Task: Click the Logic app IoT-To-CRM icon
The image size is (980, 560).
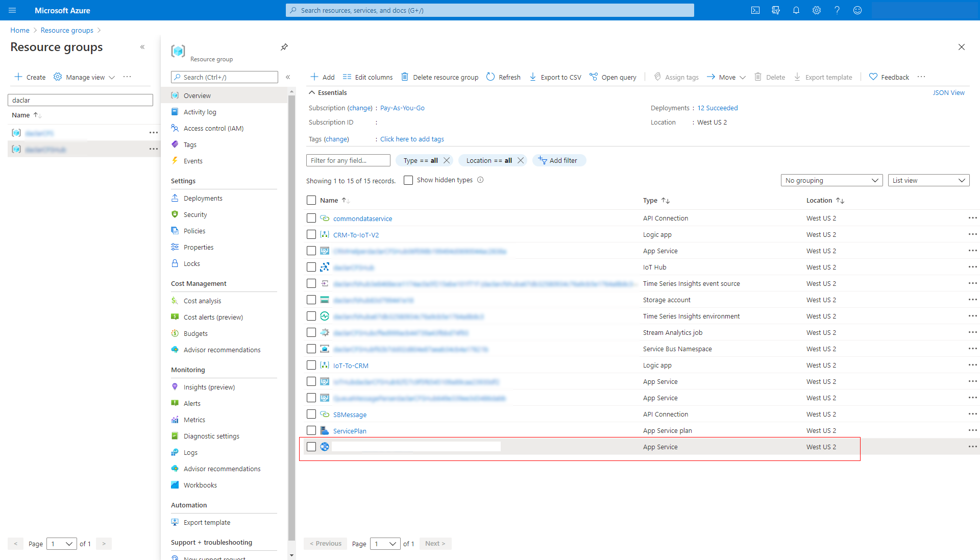Action: (x=325, y=365)
